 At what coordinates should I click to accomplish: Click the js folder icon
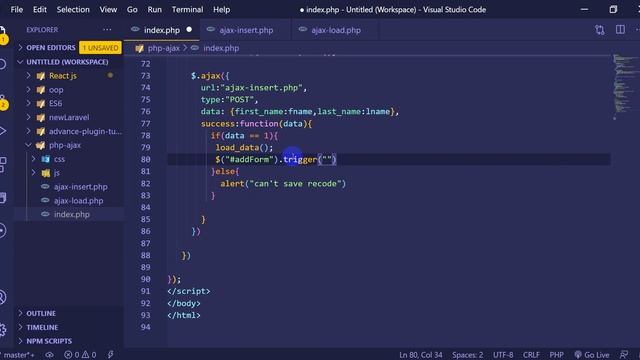[46, 173]
